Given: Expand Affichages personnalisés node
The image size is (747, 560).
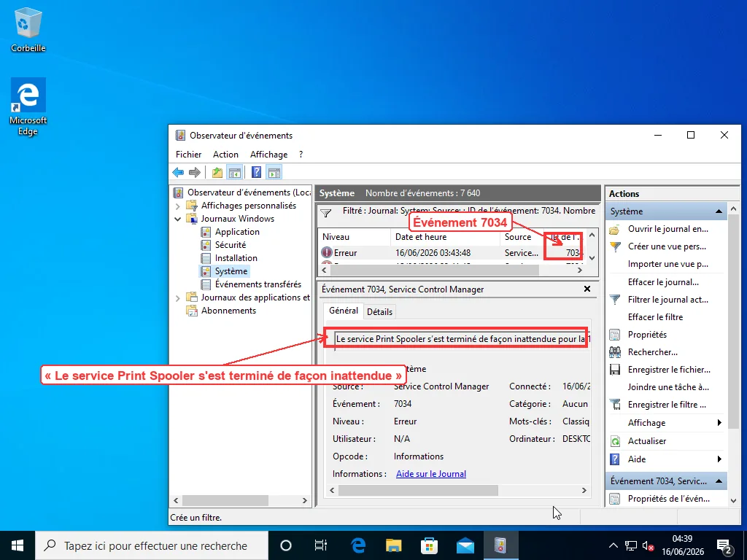Looking at the screenshot, I should coord(178,206).
